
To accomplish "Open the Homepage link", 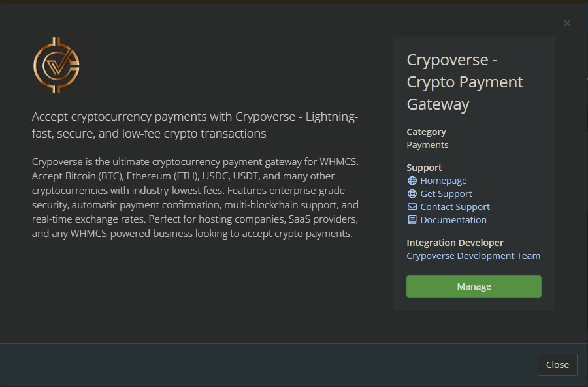I will tap(443, 181).
